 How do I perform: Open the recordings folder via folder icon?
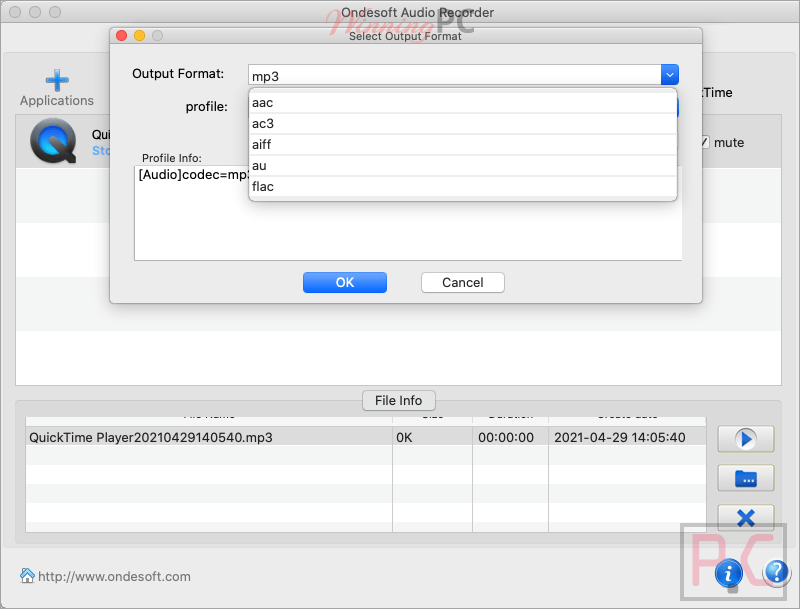coord(745,478)
